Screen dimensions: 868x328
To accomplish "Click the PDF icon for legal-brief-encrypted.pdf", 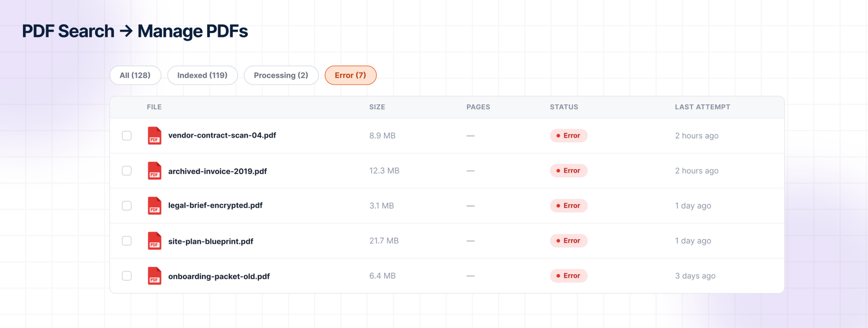I will point(155,205).
